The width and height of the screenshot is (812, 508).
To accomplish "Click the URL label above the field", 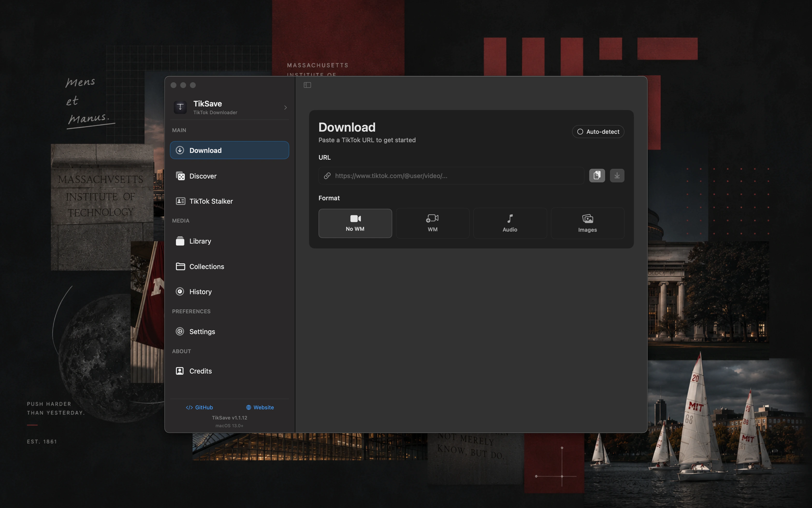I will pos(325,157).
